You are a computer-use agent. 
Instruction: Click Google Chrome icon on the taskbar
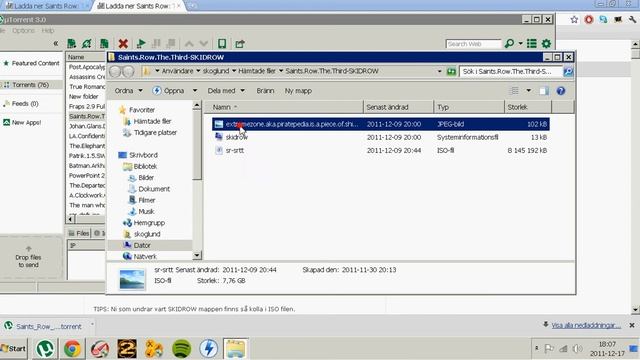(x=72, y=349)
